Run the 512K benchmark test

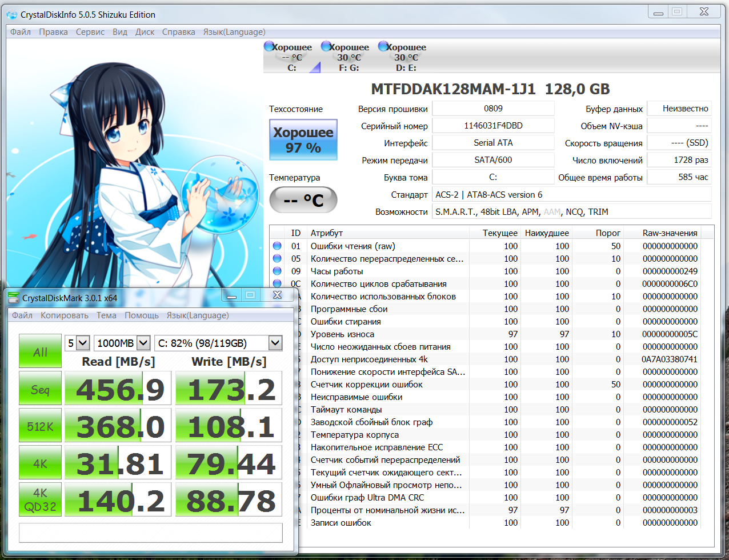[40, 426]
